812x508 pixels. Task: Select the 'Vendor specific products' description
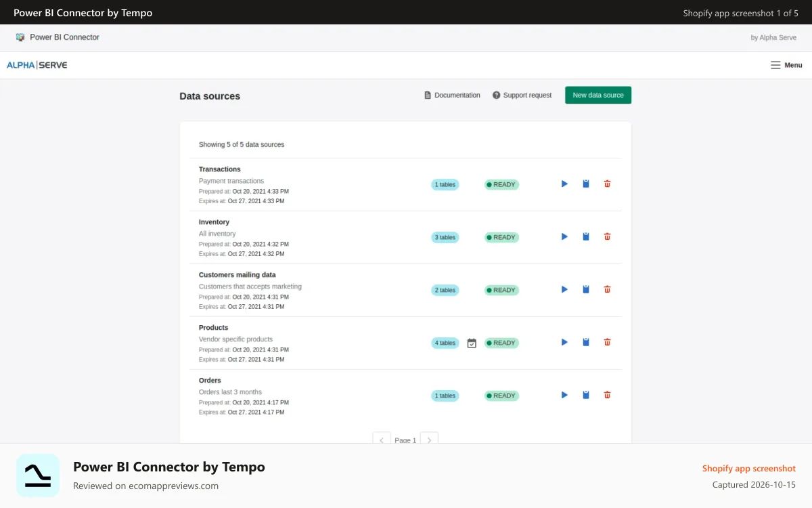[x=235, y=339]
